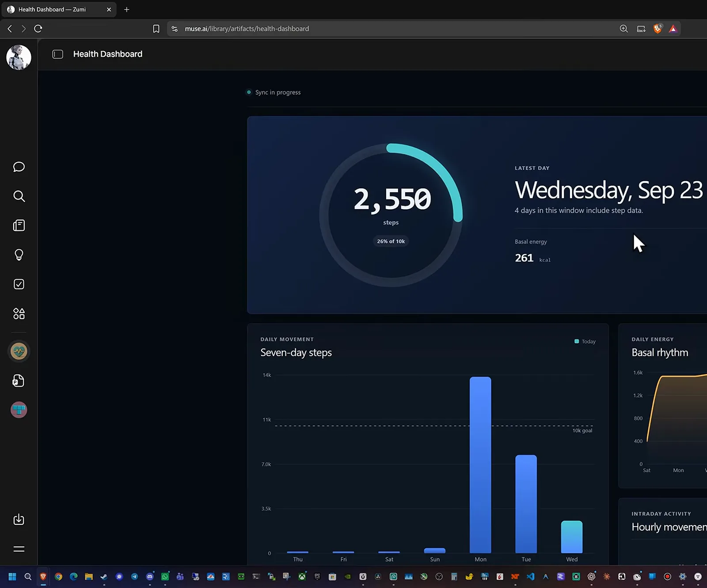Go forward to the next page
Screen dimensions: 707x588
pos(23,29)
